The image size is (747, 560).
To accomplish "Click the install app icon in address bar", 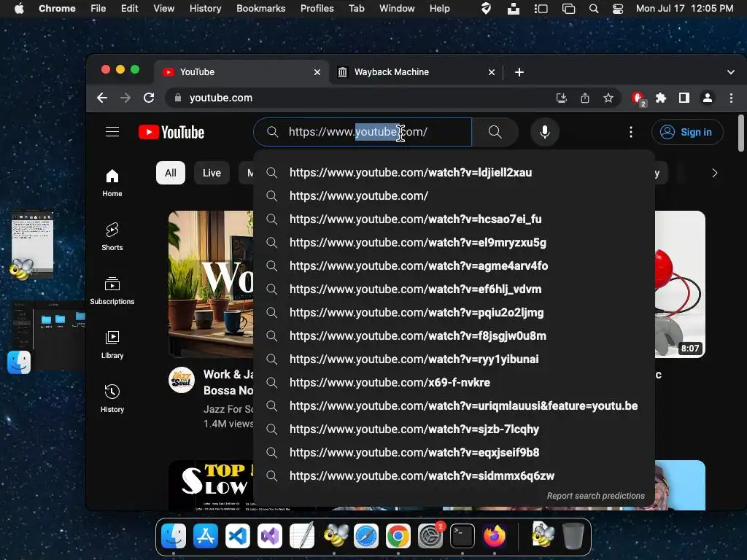I will click(562, 98).
